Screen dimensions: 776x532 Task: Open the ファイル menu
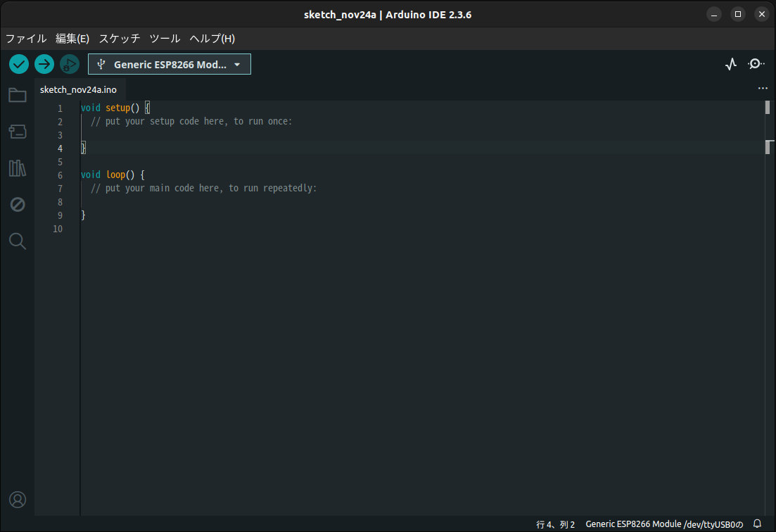[x=25, y=39]
